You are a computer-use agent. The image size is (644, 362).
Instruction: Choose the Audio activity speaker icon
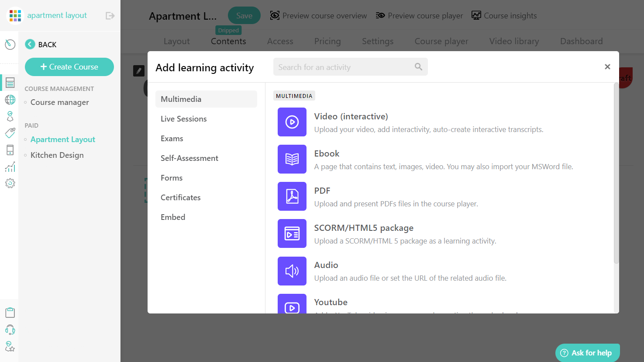coord(292,271)
